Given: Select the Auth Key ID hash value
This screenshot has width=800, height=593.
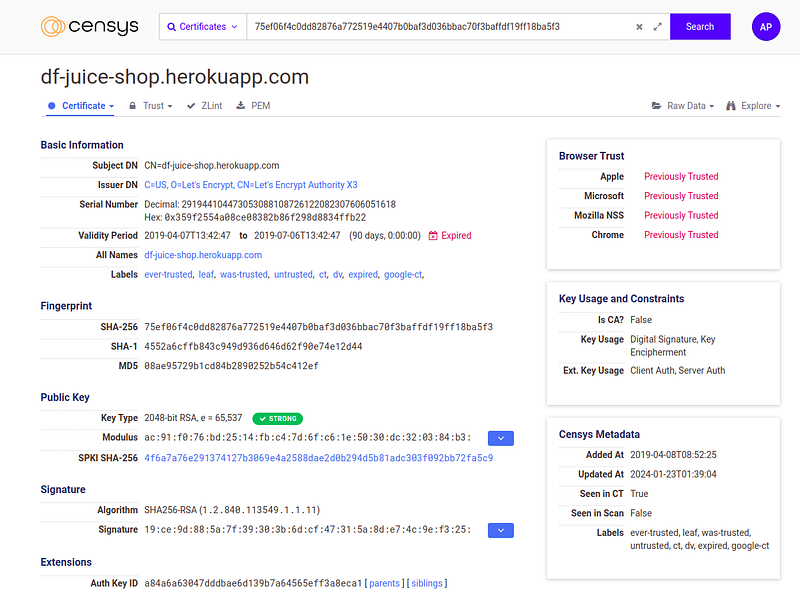Looking at the screenshot, I should click(253, 583).
